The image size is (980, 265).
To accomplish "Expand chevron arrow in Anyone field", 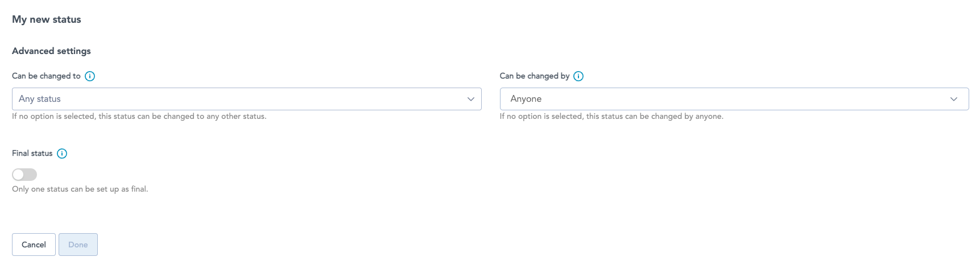I will pyautogui.click(x=954, y=99).
